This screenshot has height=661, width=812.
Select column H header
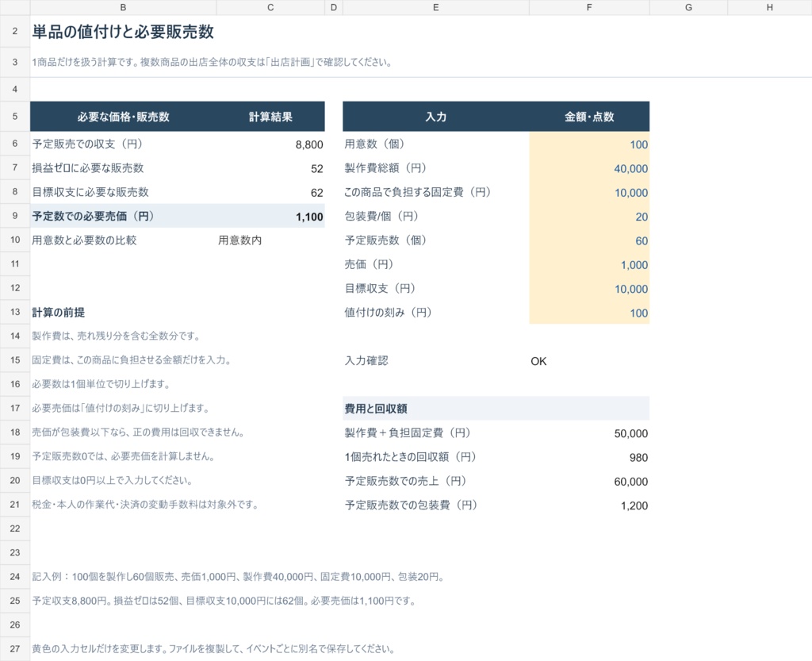tap(769, 7)
